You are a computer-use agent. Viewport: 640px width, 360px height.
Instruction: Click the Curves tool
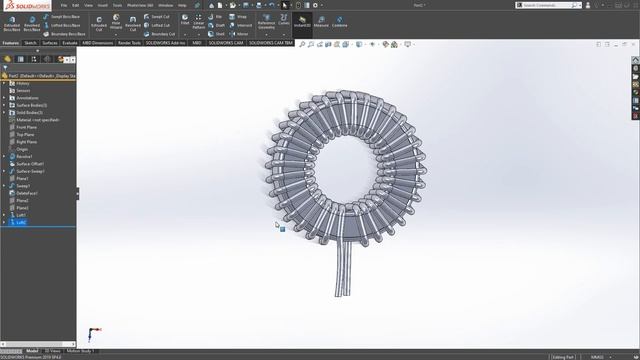[284, 20]
